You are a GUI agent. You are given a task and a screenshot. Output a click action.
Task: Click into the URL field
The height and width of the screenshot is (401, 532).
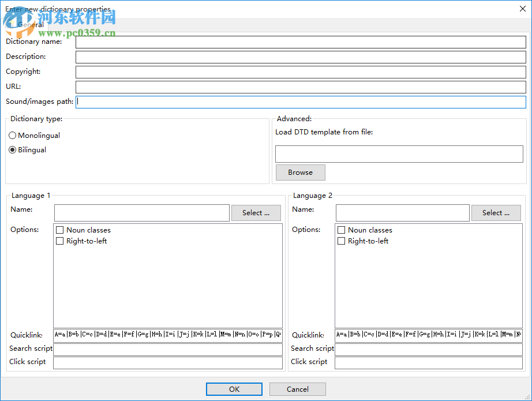[x=301, y=87]
